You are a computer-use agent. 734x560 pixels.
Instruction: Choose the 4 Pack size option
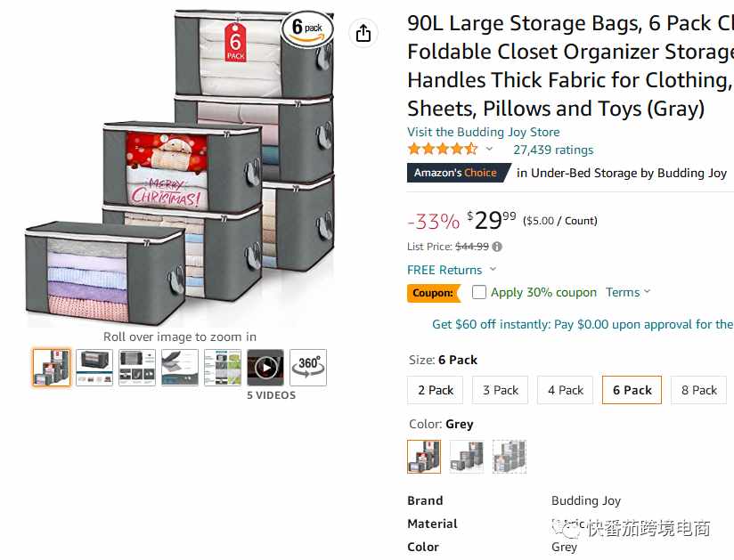[x=566, y=390]
